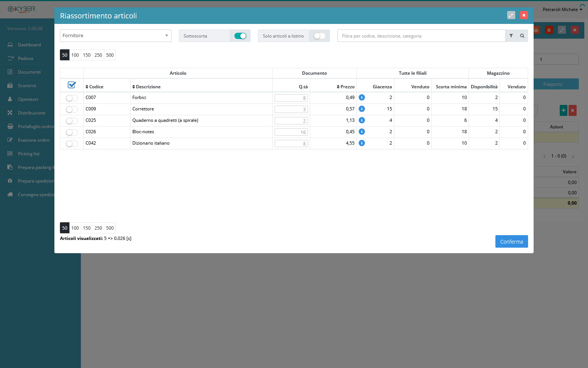The height and width of the screenshot is (368, 588).
Task: Sort table by Descrizione column
Action: 146,87
